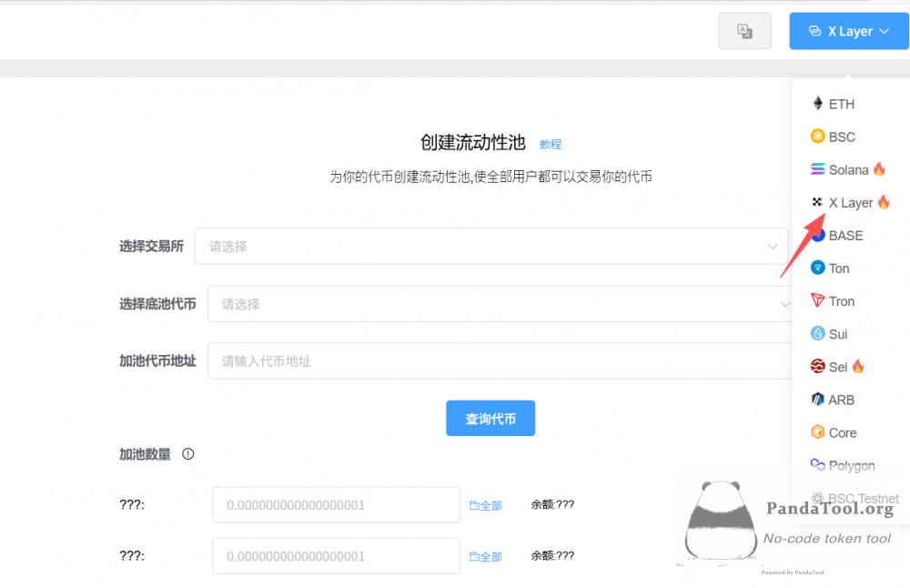Choose X Layer in the network menu
This screenshot has width=910, height=588.
(x=850, y=203)
